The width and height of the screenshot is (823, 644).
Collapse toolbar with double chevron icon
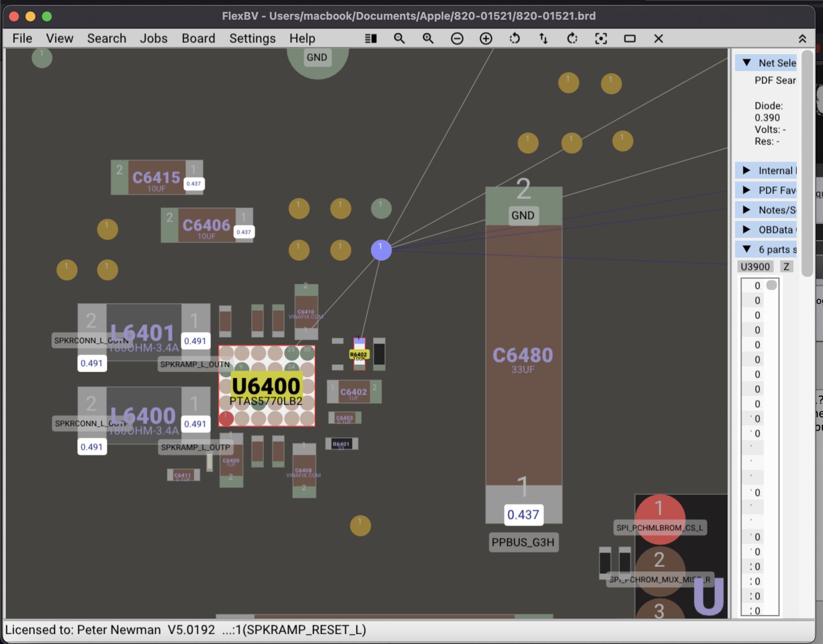click(802, 39)
